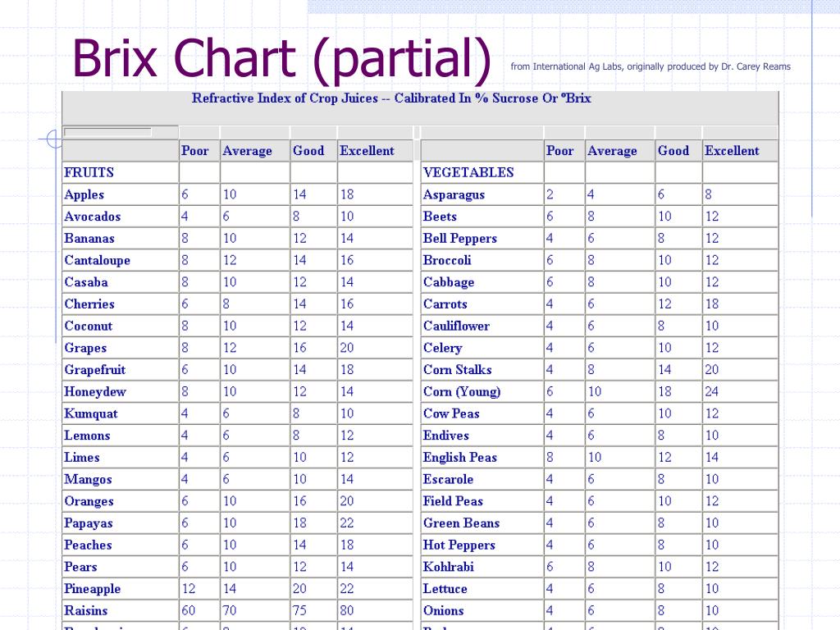Click the Poor header in the fruits table

[195, 151]
